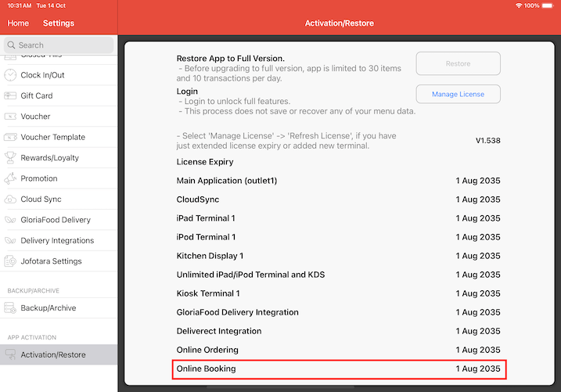This screenshot has height=392, width=561.
Task: Click the Clock In/Out clock icon
Action: [10, 75]
